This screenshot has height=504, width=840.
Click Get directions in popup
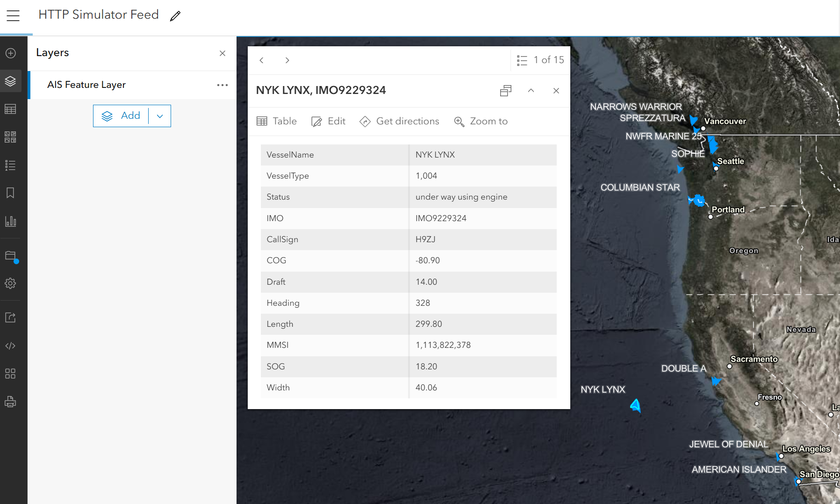click(x=400, y=122)
